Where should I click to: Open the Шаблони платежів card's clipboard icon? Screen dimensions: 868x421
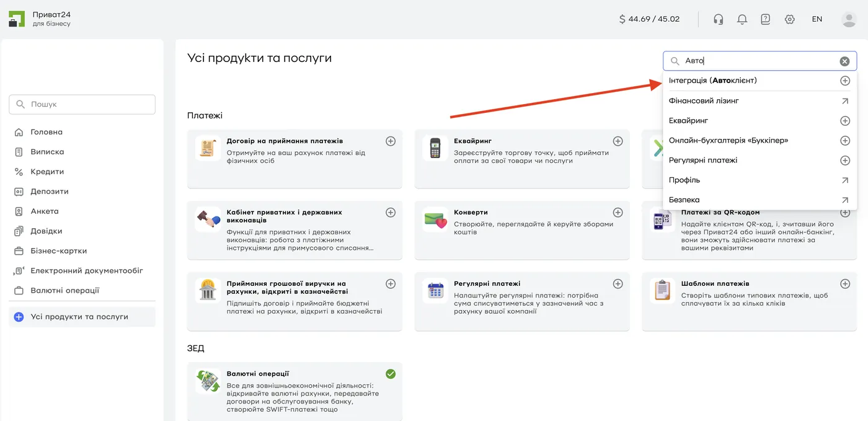[x=662, y=291]
